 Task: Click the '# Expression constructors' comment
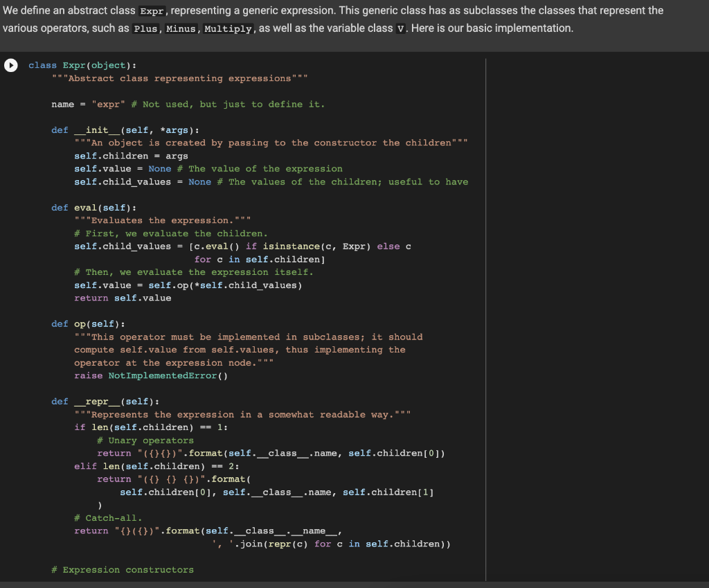click(123, 570)
